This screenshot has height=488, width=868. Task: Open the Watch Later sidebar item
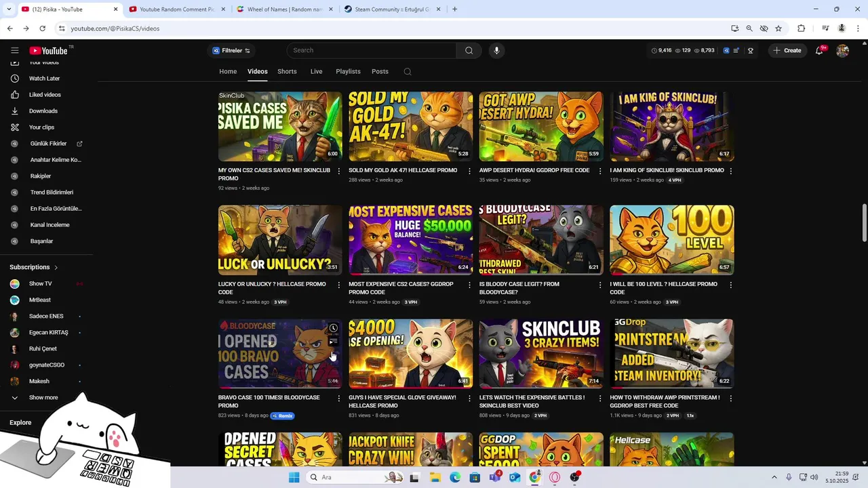click(45, 79)
